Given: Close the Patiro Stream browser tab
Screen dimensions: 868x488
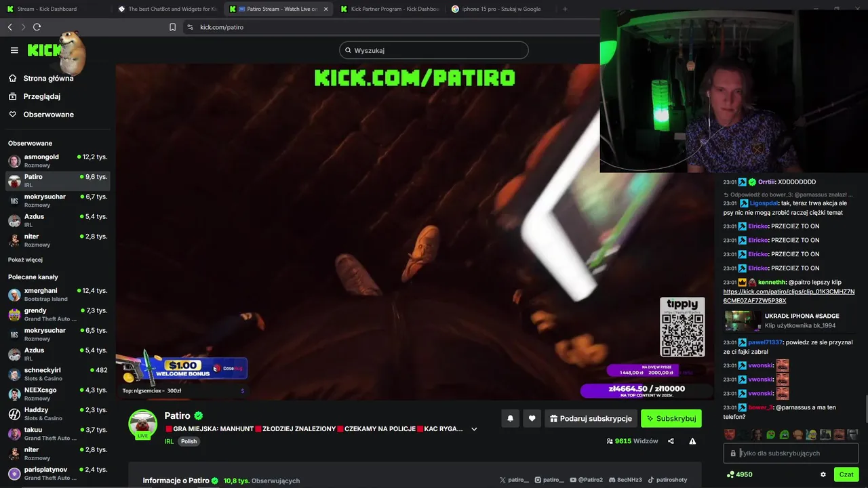Looking at the screenshot, I should pos(326,9).
